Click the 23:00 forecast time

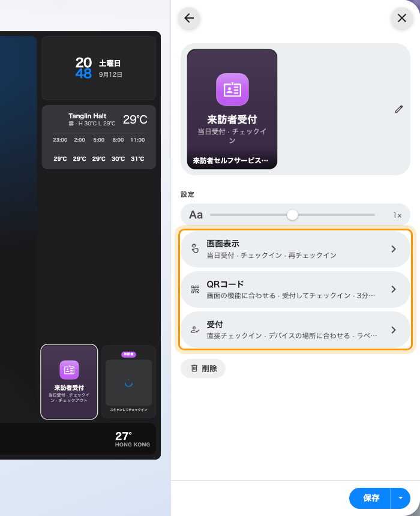(x=60, y=140)
